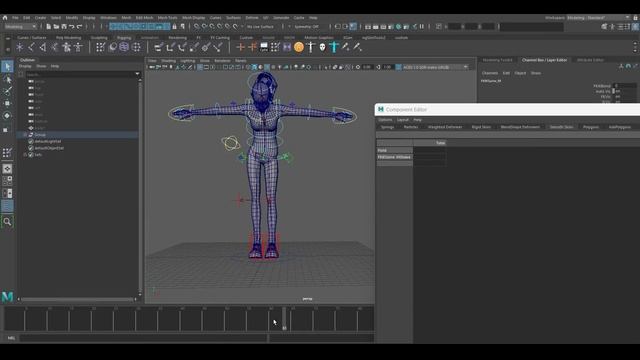Open the Weighted Deformer tab in Component Editor
Image resolution: width=640 pixels, height=360 pixels.
(445, 127)
